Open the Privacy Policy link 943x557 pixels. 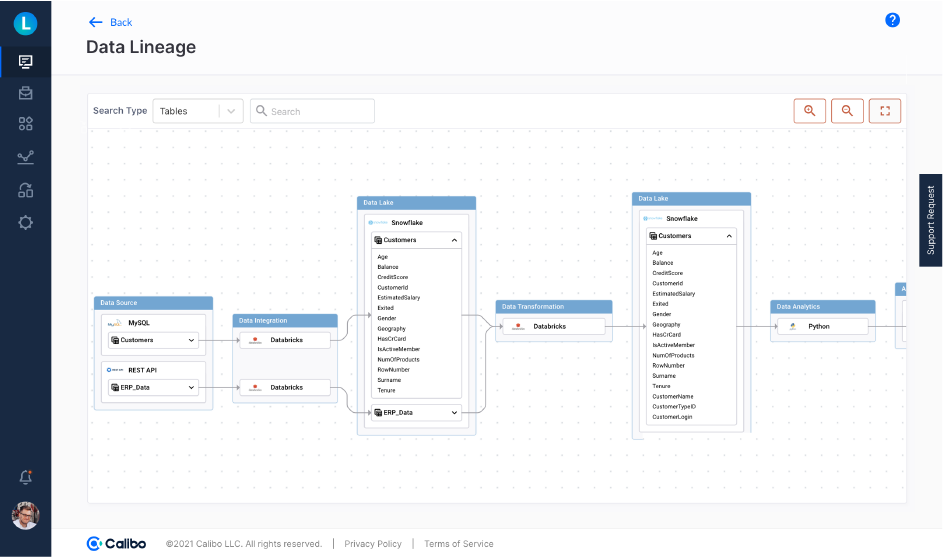pos(373,544)
